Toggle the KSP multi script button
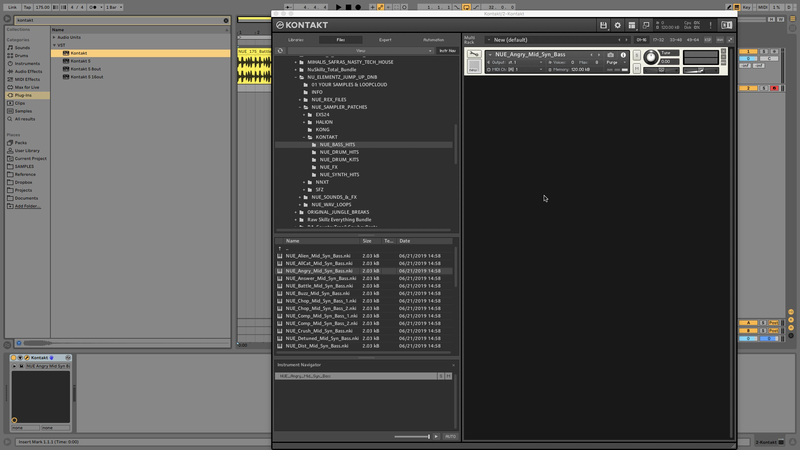This screenshot has width=800, height=450. [708, 40]
